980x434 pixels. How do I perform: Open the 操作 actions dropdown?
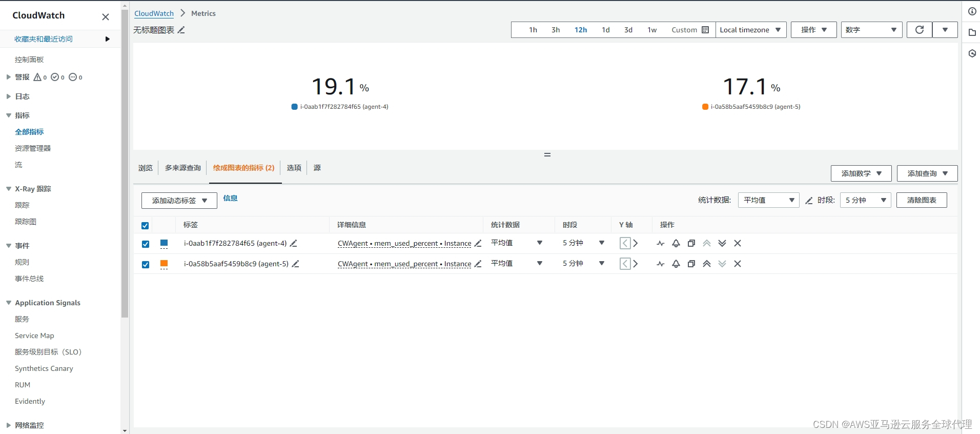(x=814, y=30)
